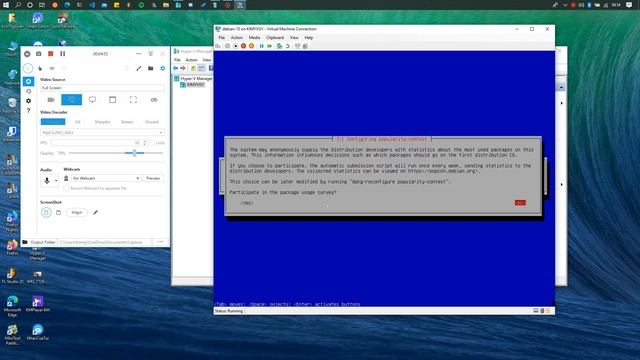The image size is (640, 360).
Task: Open the sidebar Configure gear in Captura
Action: pyautogui.click(x=28, y=101)
